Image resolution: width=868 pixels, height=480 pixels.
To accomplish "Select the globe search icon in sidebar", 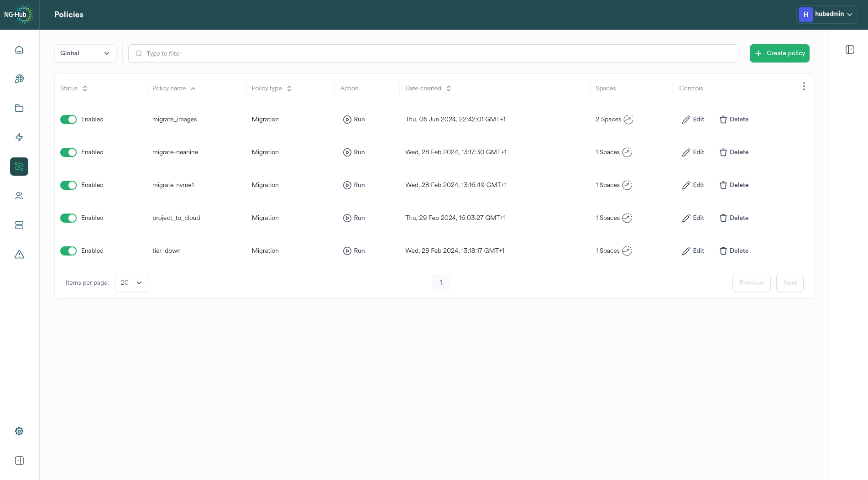I will click(x=19, y=78).
